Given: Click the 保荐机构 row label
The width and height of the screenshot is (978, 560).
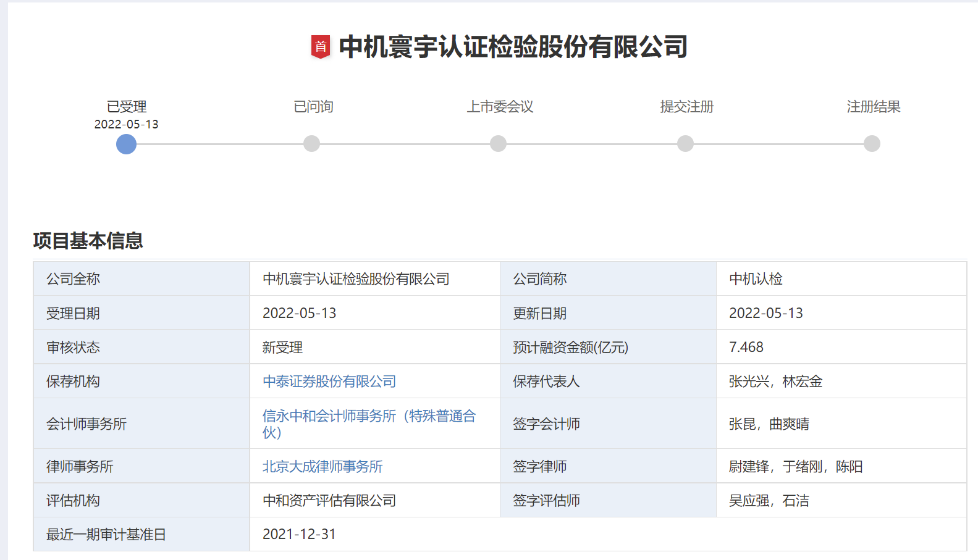Looking at the screenshot, I should [73, 382].
